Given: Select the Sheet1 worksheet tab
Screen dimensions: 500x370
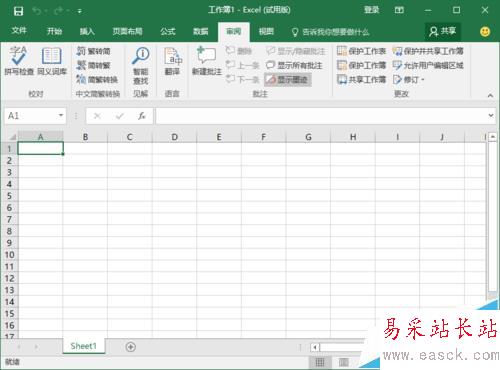Looking at the screenshot, I should [84, 346].
